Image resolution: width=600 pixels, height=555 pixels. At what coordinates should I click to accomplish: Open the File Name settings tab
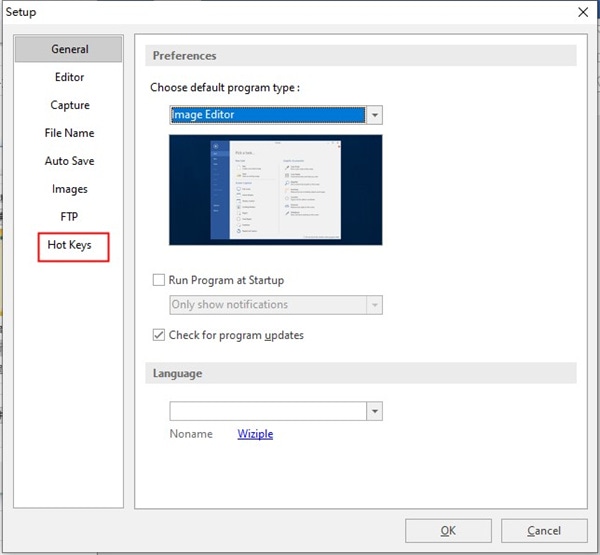point(69,133)
